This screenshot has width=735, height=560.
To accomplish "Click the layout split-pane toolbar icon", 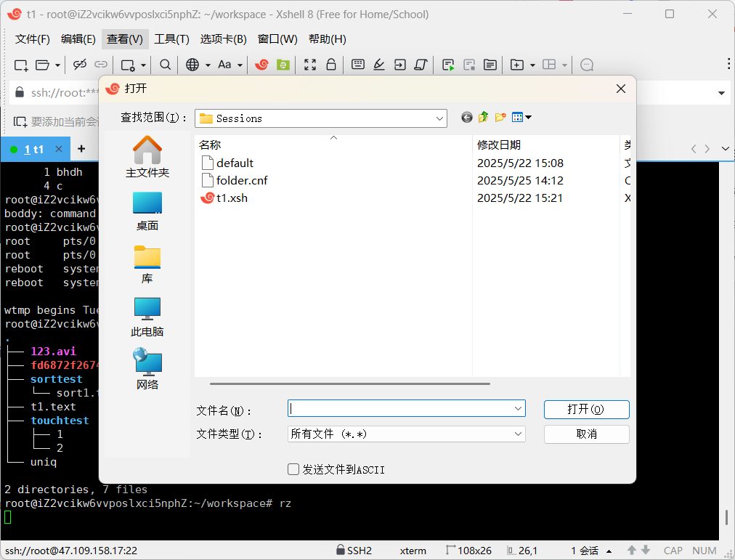I will pos(549,65).
